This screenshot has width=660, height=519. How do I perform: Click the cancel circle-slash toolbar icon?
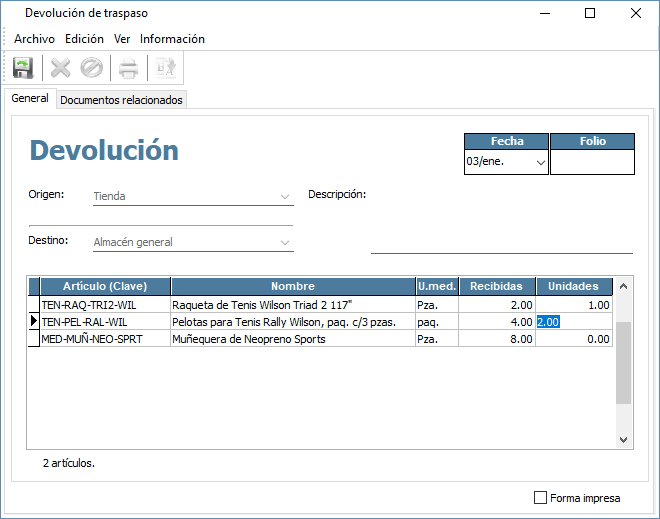(x=92, y=68)
